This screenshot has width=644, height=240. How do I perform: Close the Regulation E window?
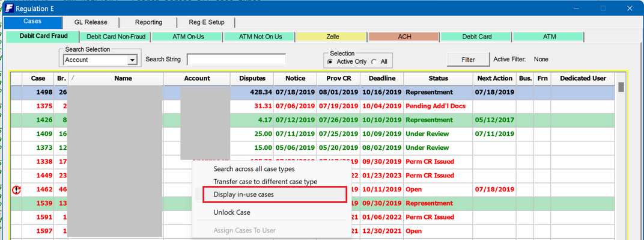(x=629, y=8)
